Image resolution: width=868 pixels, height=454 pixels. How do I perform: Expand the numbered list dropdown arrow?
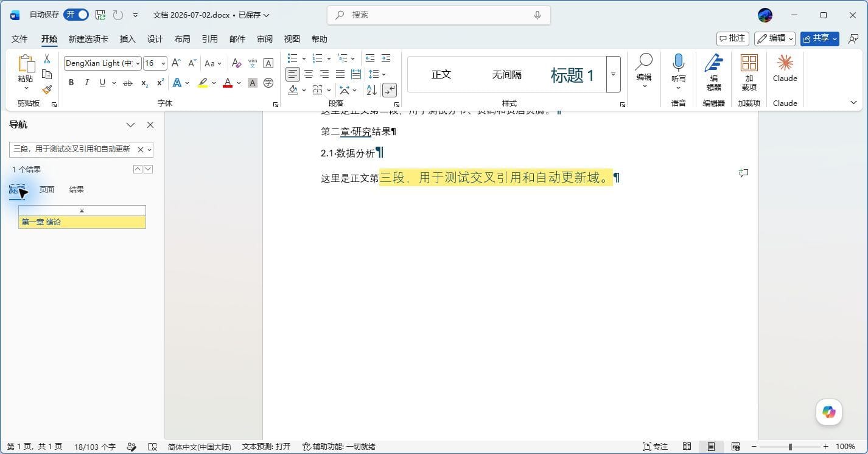[329, 58]
